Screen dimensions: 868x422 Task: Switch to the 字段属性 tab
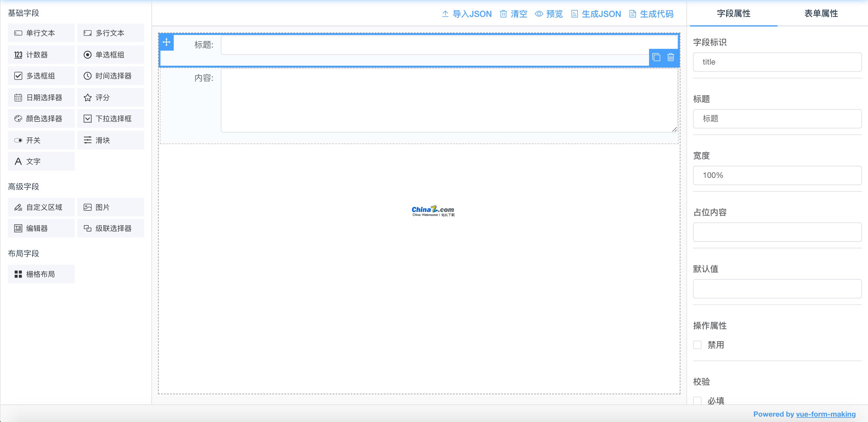click(733, 14)
